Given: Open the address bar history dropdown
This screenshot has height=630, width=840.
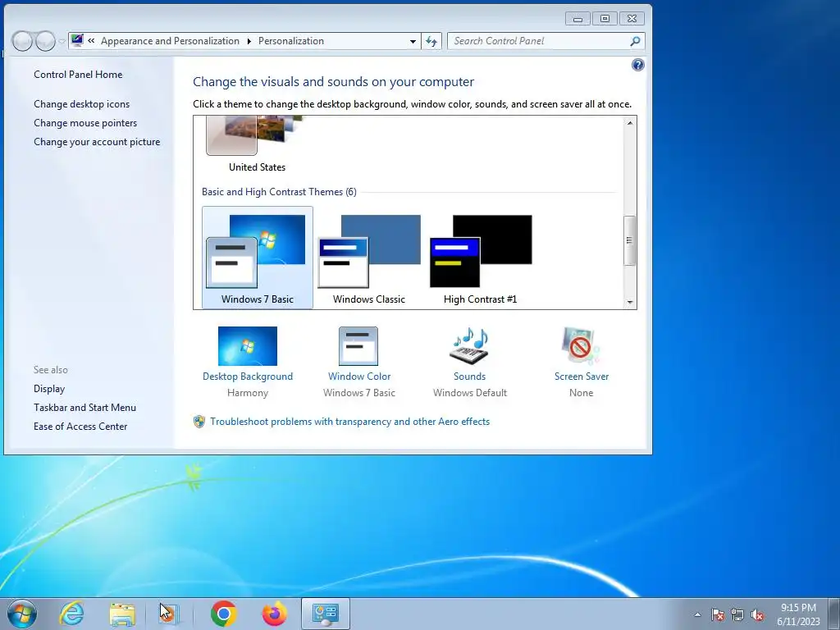Looking at the screenshot, I should (x=413, y=41).
